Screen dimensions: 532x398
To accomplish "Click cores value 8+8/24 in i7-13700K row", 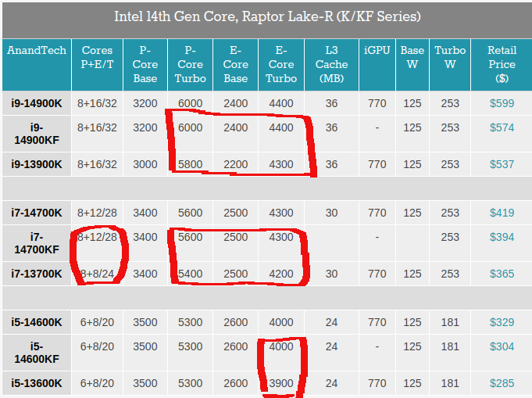I will coord(97,274).
